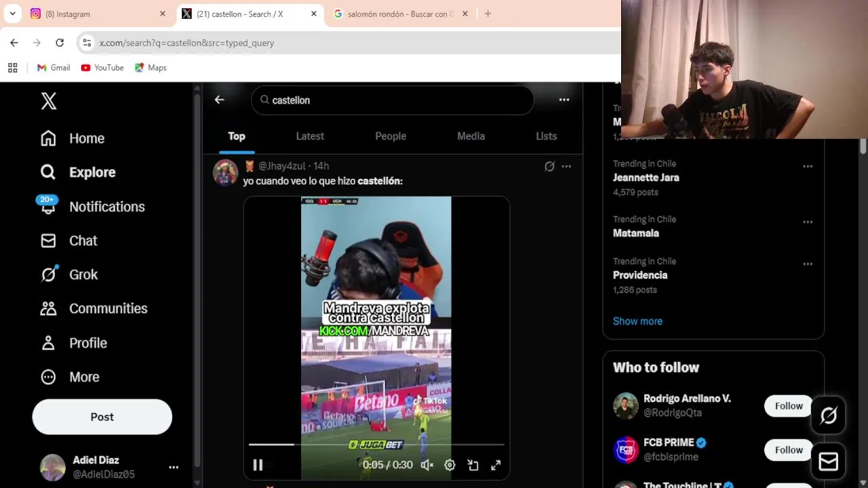Click the browser back button

coord(14,43)
